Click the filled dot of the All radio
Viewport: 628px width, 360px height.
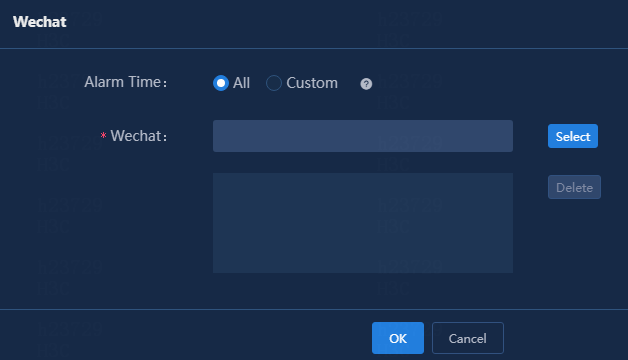tap(221, 83)
